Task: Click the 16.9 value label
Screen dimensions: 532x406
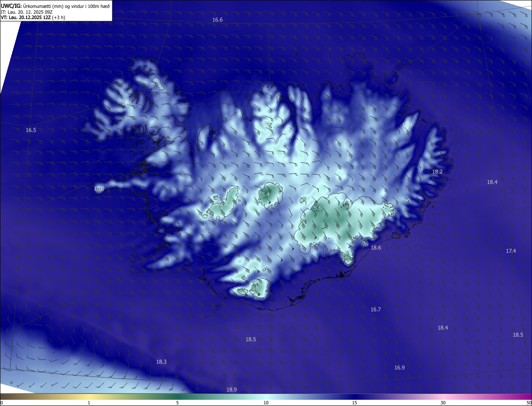Action: 399,368
